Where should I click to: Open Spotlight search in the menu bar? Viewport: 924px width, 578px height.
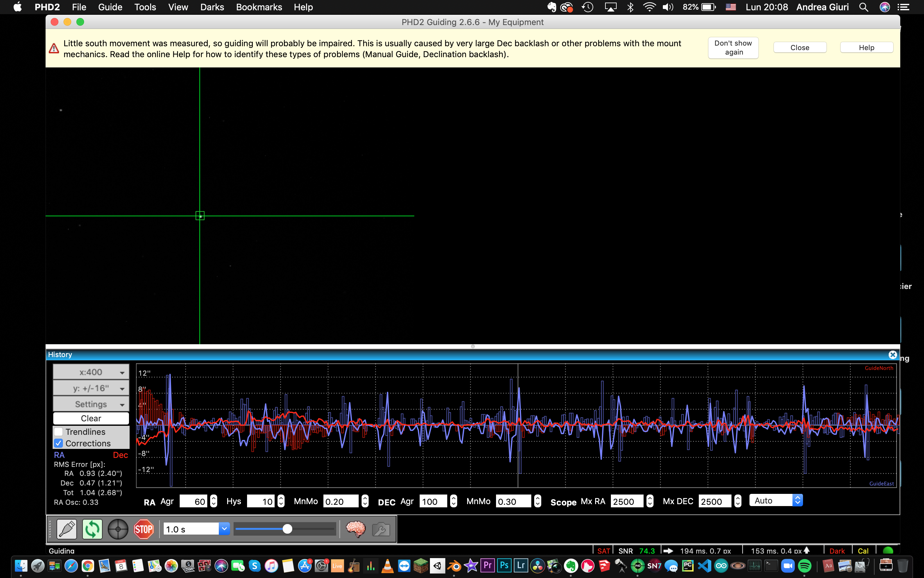[864, 7]
